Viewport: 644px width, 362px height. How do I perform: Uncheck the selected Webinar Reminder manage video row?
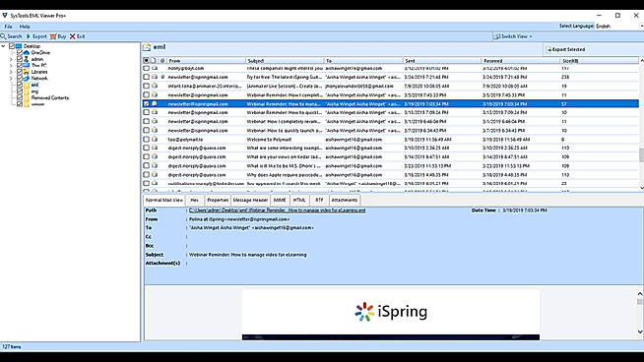[146, 104]
